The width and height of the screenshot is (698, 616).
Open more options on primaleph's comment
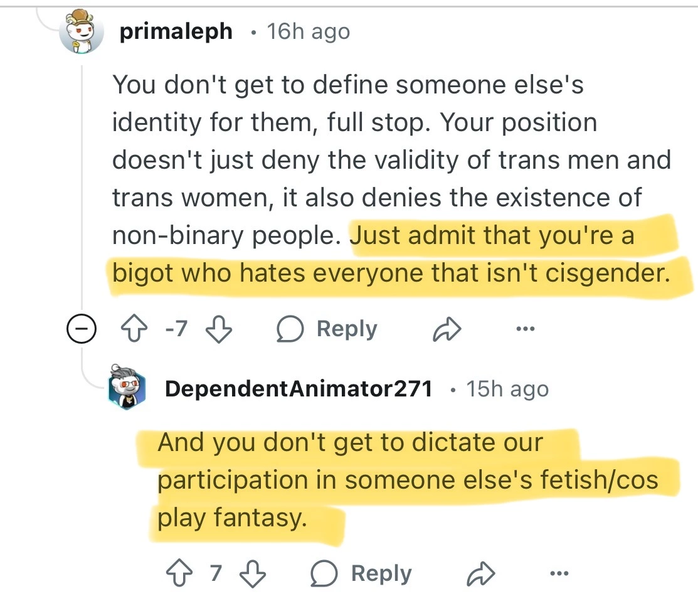525,329
